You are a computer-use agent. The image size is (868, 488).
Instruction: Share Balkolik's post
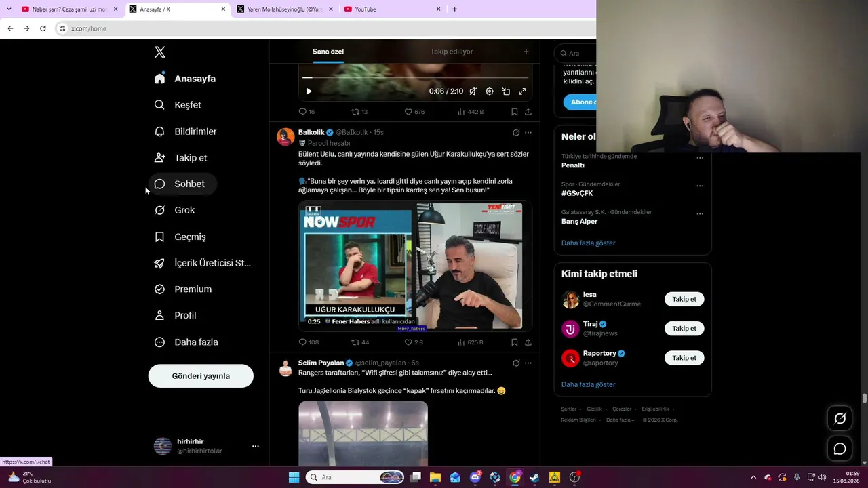point(528,342)
